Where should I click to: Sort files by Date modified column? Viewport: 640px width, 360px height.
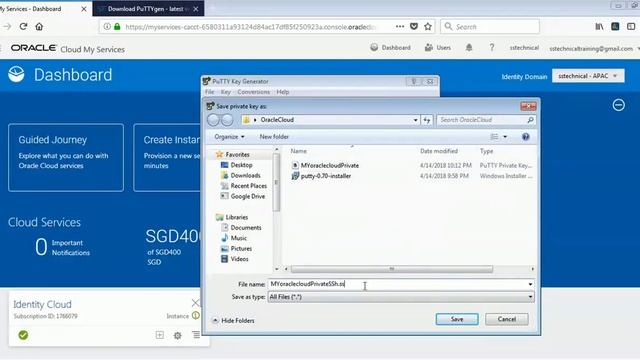pos(439,151)
